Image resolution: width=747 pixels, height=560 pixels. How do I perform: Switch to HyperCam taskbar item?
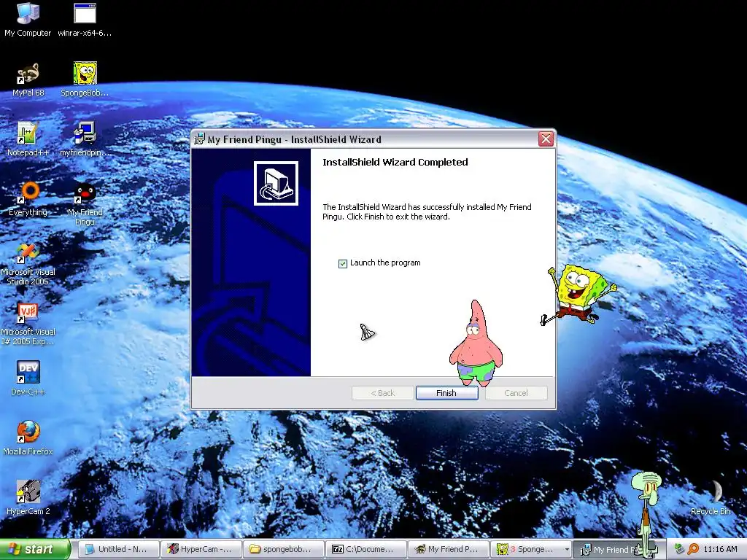pyautogui.click(x=201, y=550)
